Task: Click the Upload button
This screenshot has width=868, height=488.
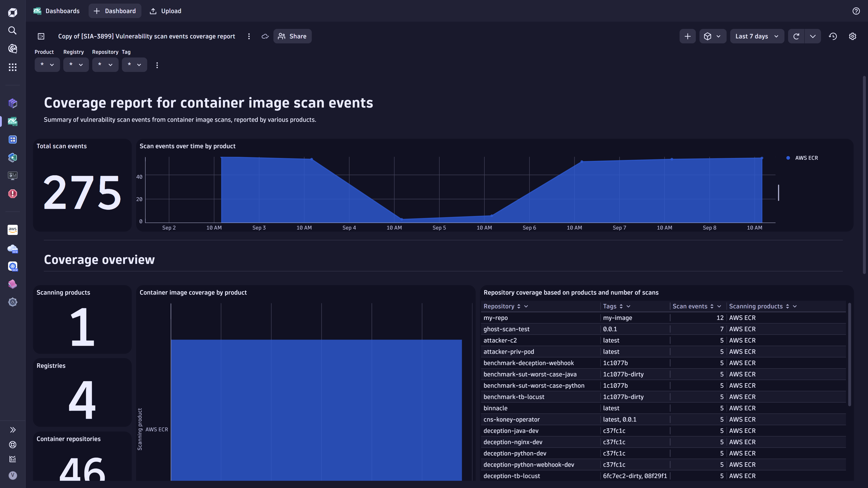Action: pos(165,11)
